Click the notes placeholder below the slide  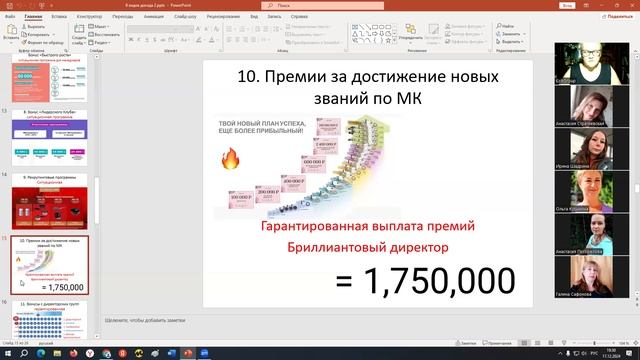tap(145, 320)
